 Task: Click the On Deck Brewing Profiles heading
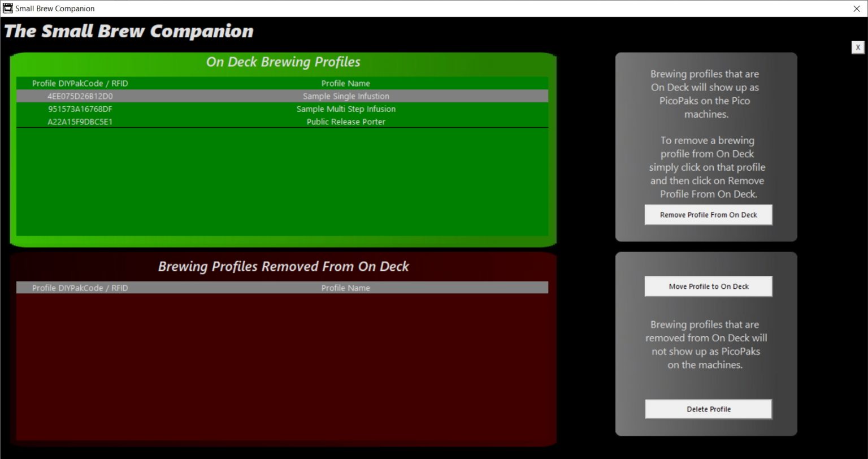[x=283, y=62]
